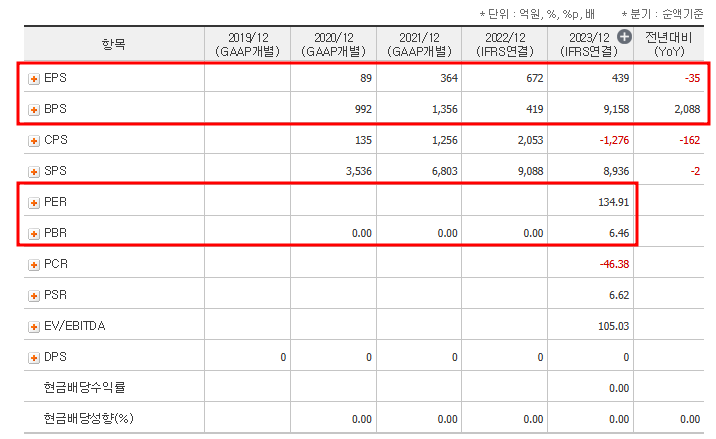Select CPS value -1,276
Screen dimensions: 716x439
coord(614,140)
